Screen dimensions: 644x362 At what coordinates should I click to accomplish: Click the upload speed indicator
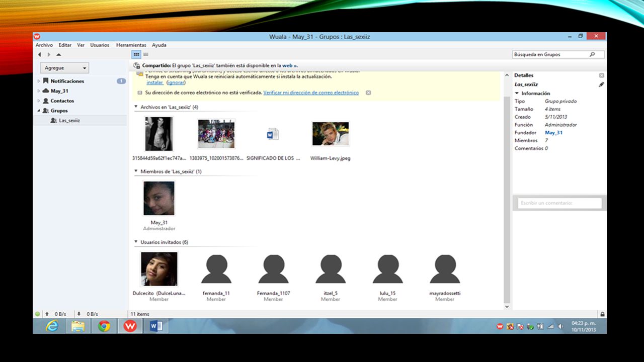pos(55,314)
